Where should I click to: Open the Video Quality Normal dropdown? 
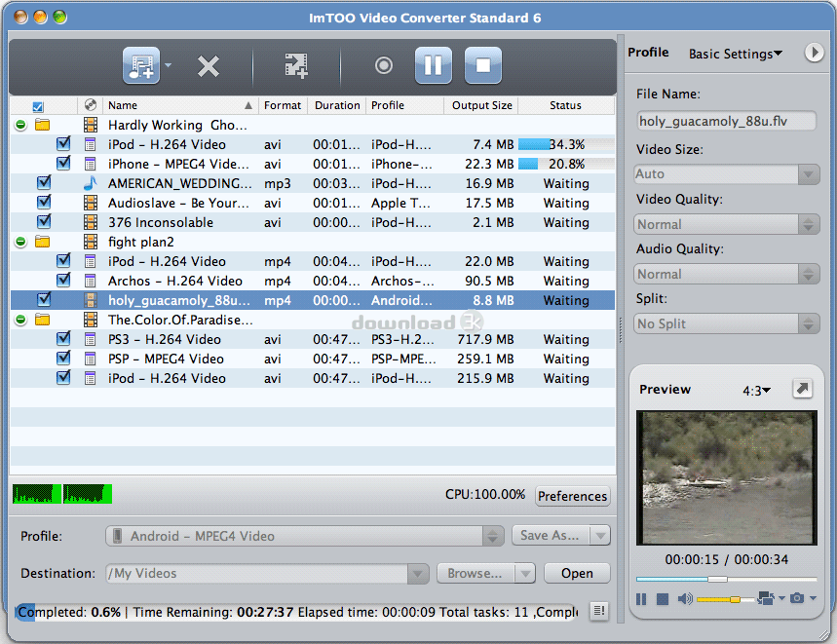coord(726,224)
